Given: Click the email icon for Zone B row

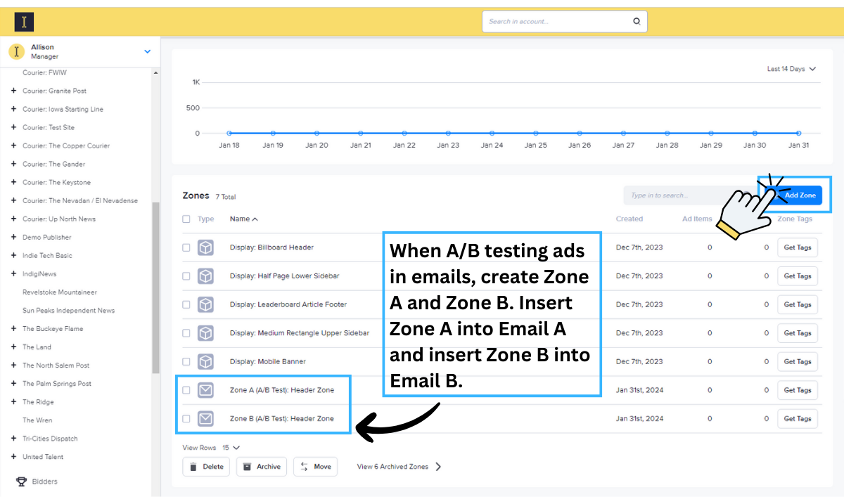Looking at the screenshot, I should click(x=205, y=419).
